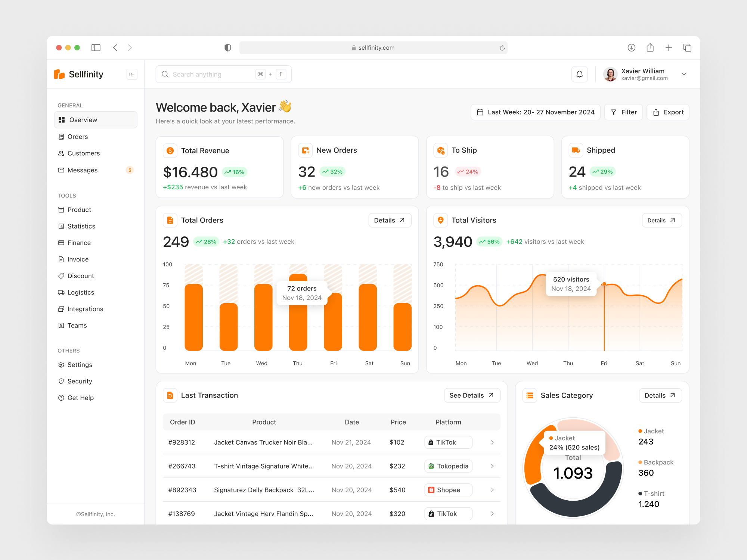Open the Last Week date range picker
Image resolution: width=747 pixels, height=560 pixels.
click(535, 112)
